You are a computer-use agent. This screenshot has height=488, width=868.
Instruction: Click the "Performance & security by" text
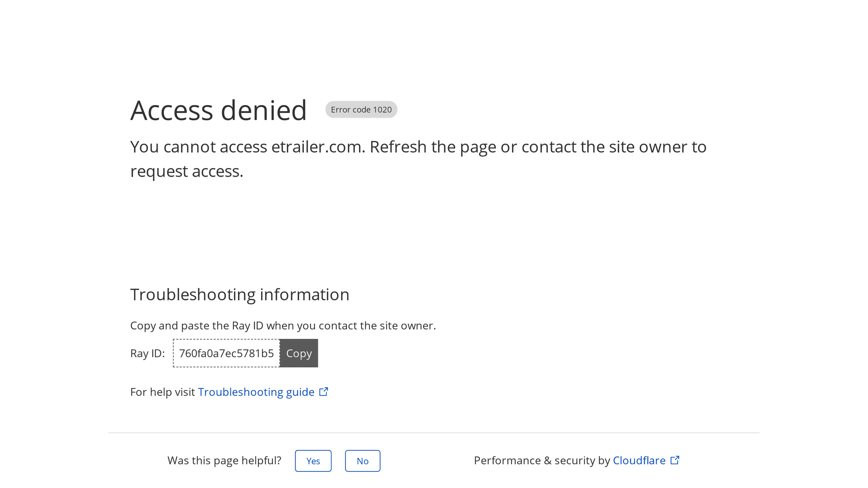coord(542,460)
